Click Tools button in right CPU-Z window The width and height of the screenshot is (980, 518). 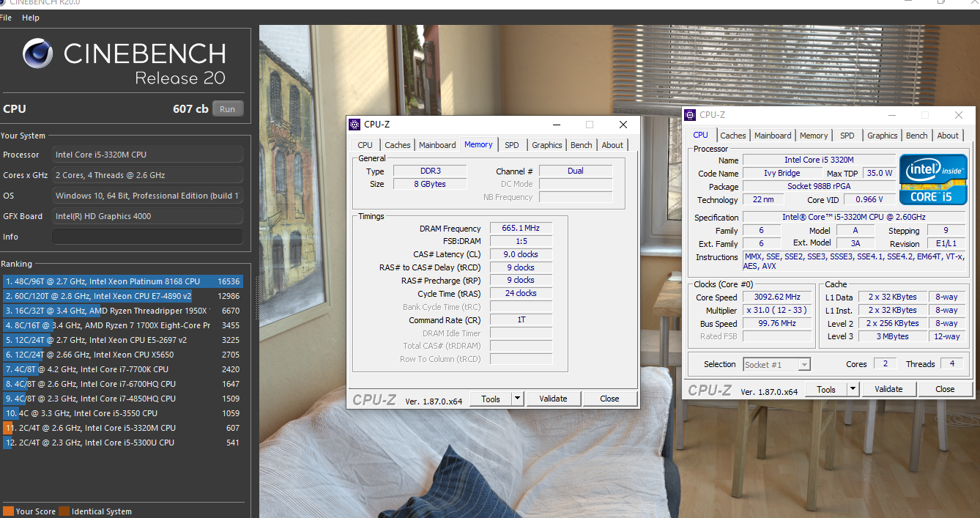point(826,389)
